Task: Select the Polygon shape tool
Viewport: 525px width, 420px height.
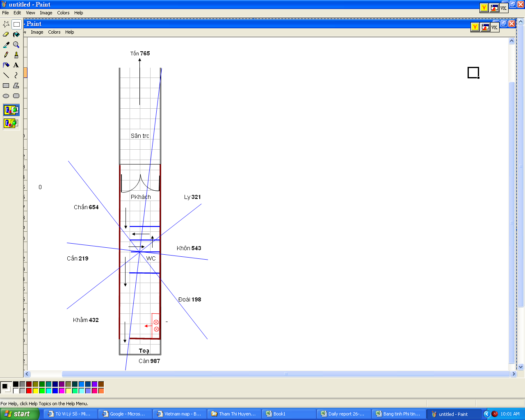Action: point(16,86)
